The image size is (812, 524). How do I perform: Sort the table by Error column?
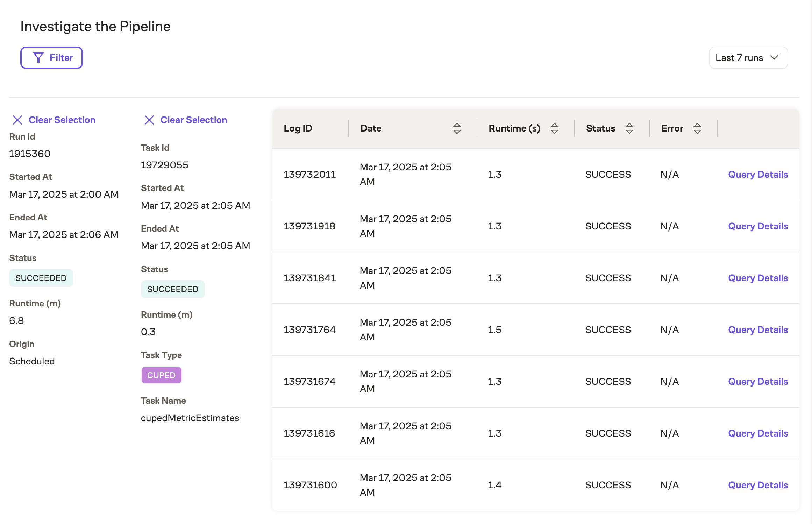tap(698, 128)
